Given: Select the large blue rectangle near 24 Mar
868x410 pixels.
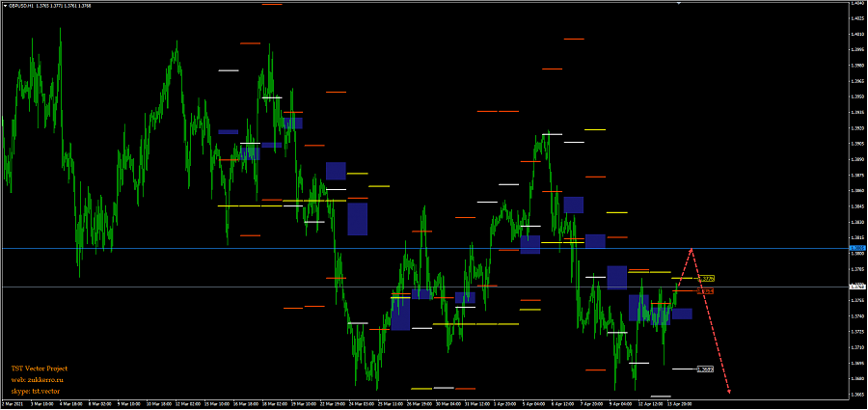Looking at the screenshot, I should (358, 219).
